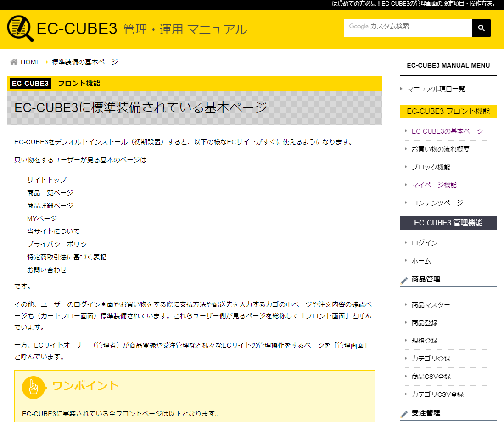Open 商品CSV登録 sidebar link
504x422 pixels.
(x=431, y=377)
